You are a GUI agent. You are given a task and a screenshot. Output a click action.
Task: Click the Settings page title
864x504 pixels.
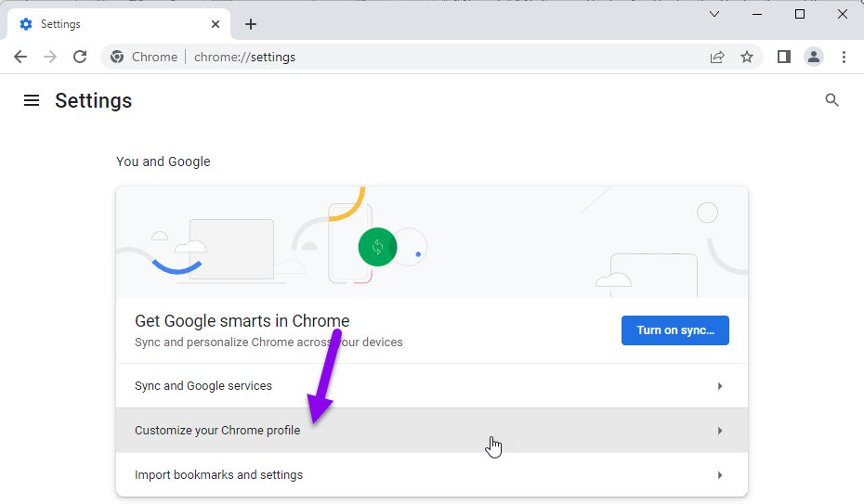coord(93,100)
